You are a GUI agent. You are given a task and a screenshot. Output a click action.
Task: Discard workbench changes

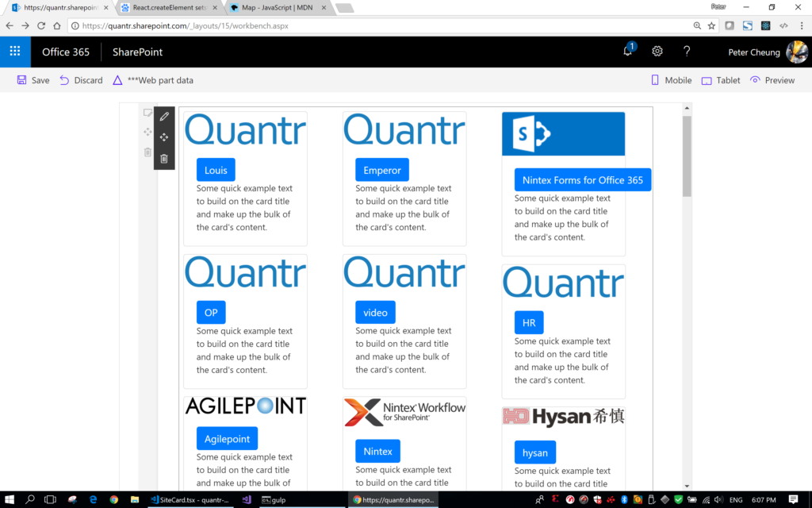coord(81,80)
